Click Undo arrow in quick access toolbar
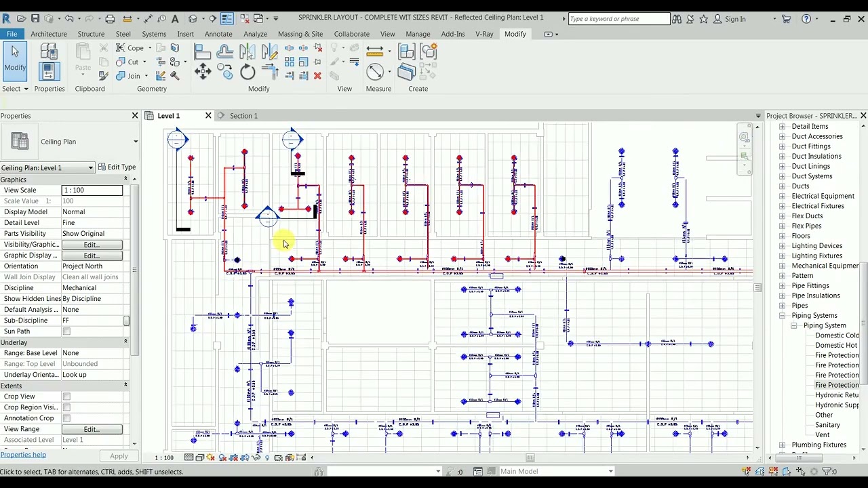Image resolution: width=868 pixels, height=488 pixels. (68, 18)
